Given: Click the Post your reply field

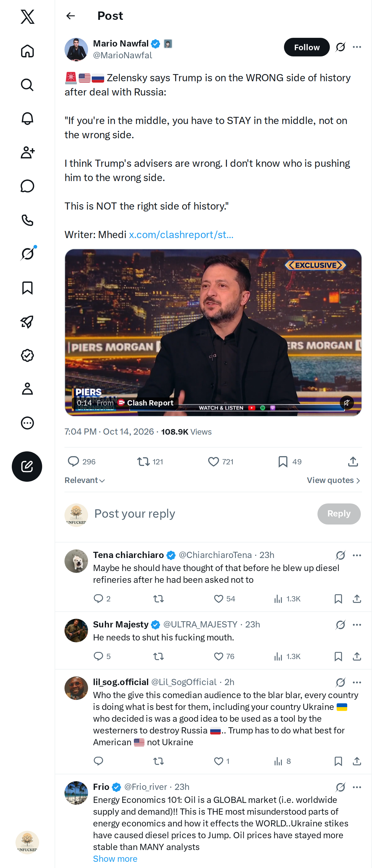Looking at the screenshot, I should pyautogui.click(x=202, y=514).
